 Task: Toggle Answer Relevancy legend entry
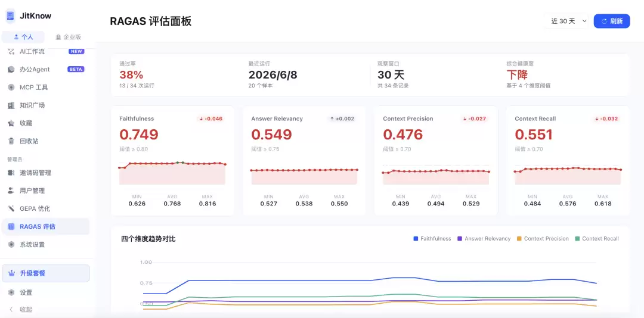(x=484, y=238)
